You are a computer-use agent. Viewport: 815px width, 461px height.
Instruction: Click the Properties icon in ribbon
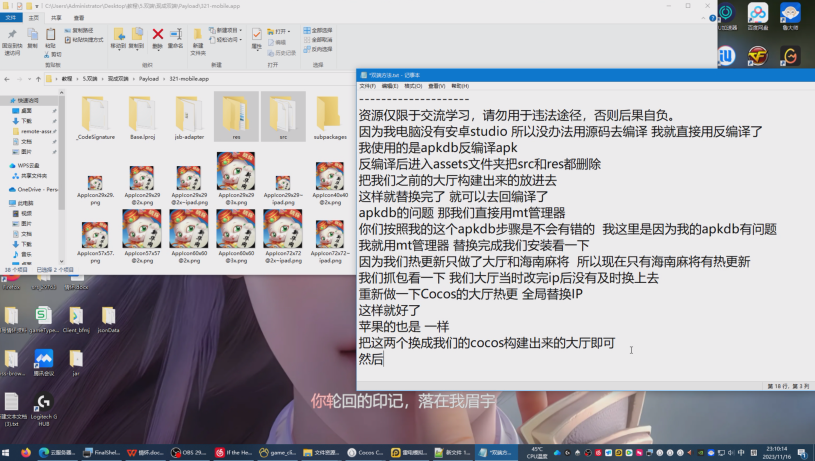[x=257, y=38]
